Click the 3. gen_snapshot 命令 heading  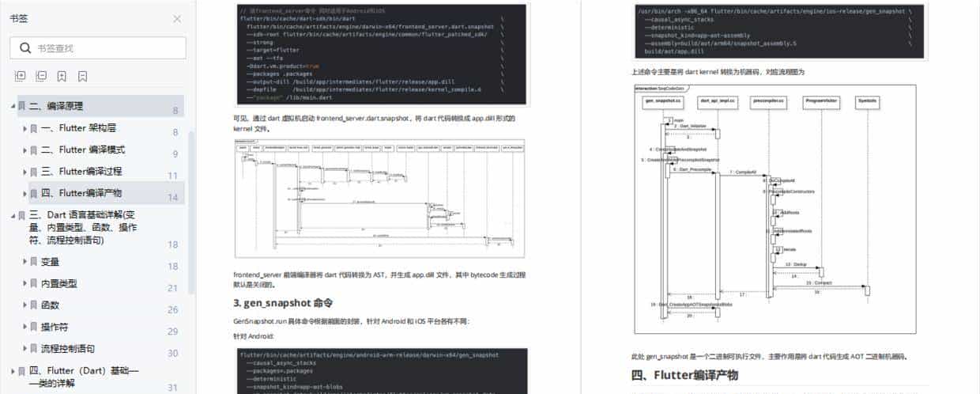point(282,303)
